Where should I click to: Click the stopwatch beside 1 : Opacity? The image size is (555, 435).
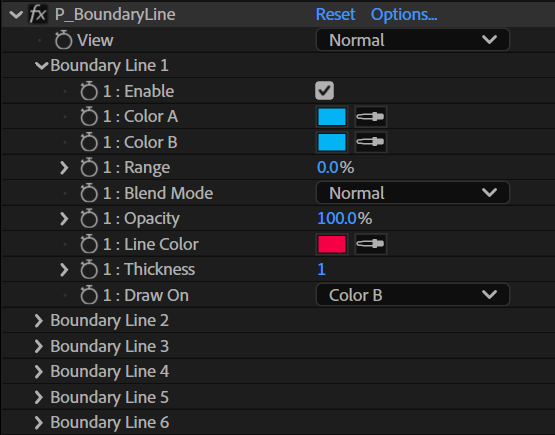(88, 218)
